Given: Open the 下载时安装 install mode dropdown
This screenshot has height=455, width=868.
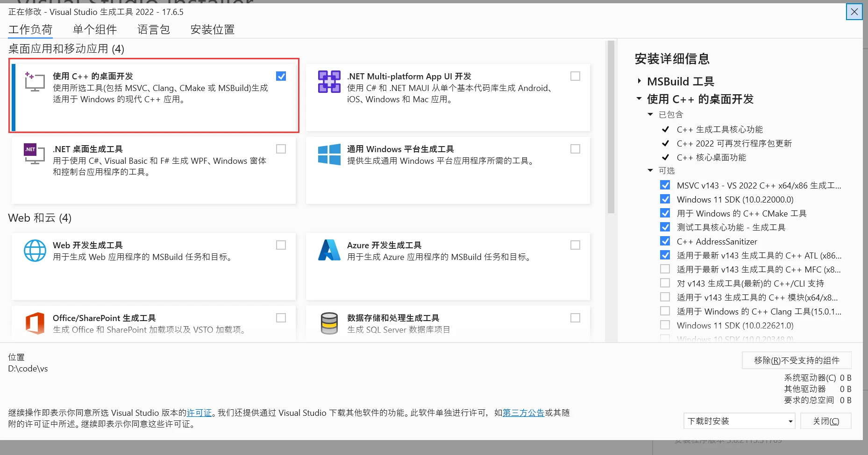Looking at the screenshot, I should tap(739, 421).
